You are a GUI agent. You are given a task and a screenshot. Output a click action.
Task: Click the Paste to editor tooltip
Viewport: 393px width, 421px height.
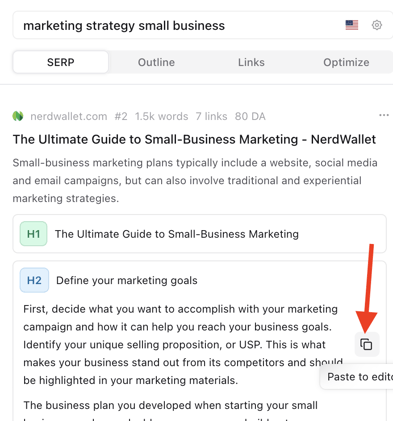pyautogui.click(x=357, y=377)
